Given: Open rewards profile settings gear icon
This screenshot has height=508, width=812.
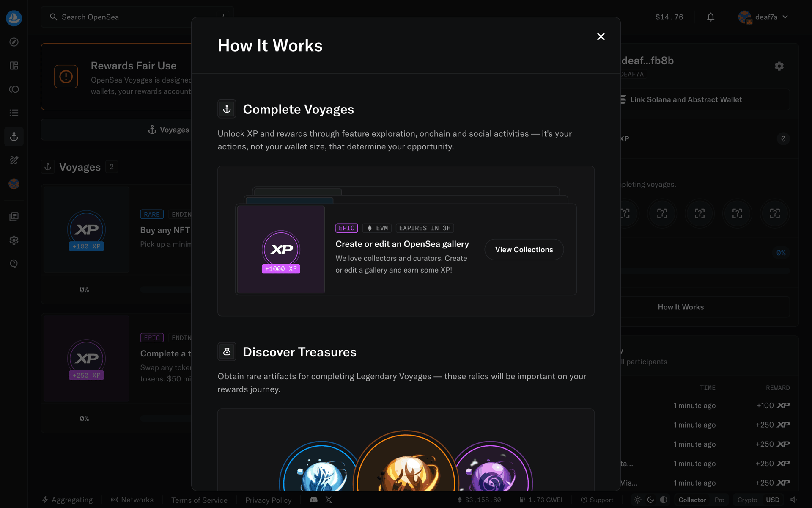Looking at the screenshot, I should click(779, 66).
